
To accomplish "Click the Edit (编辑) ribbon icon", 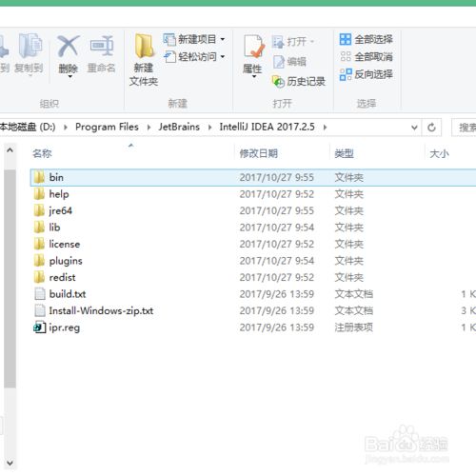I will (279, 62).
